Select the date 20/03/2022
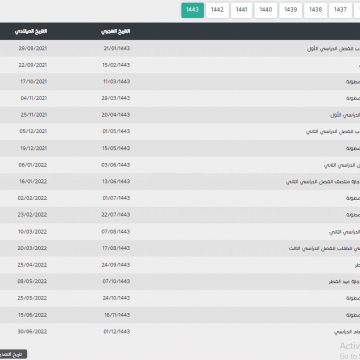 point(32,248)
